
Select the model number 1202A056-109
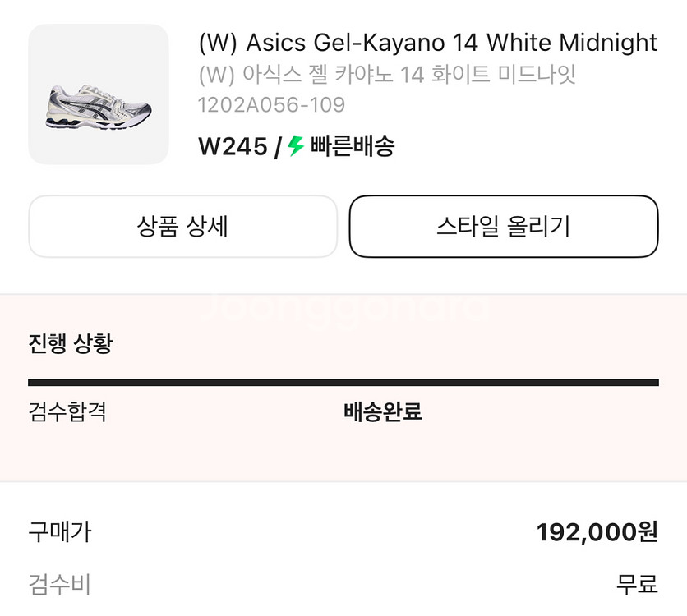[x=272, y=105]
